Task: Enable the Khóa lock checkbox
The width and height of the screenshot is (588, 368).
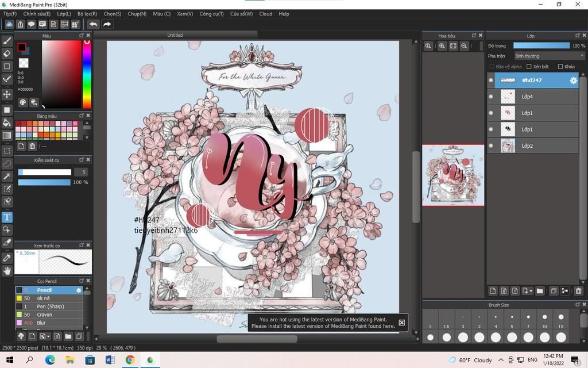Action: pos(560,67)
